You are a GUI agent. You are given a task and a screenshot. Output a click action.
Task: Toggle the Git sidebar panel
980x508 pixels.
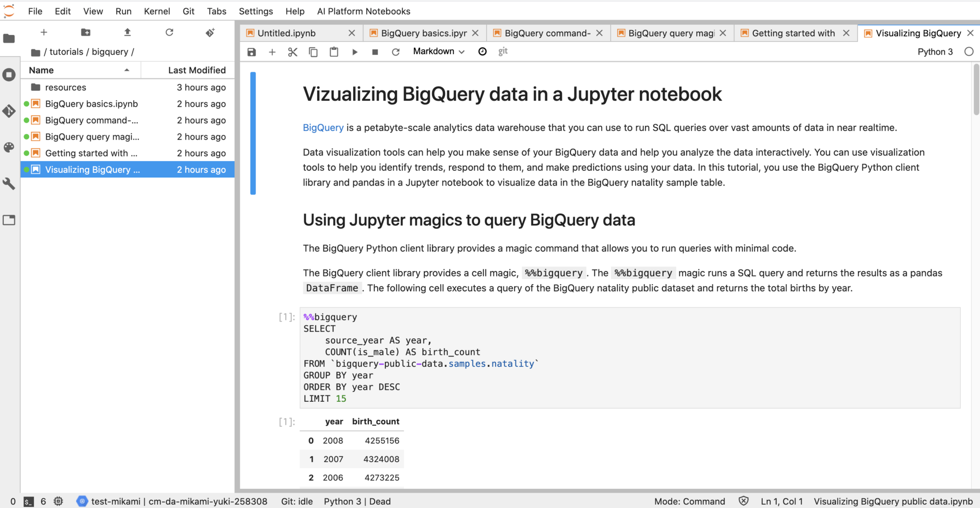[x=10, y=111]
